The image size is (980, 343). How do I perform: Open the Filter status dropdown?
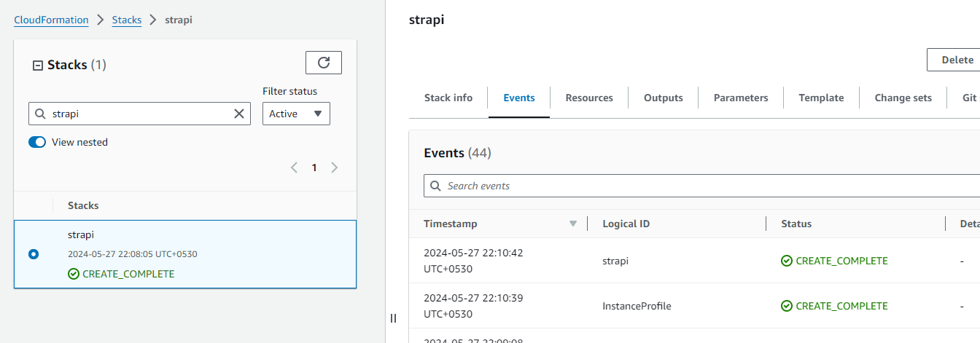[x=296, y=114]
